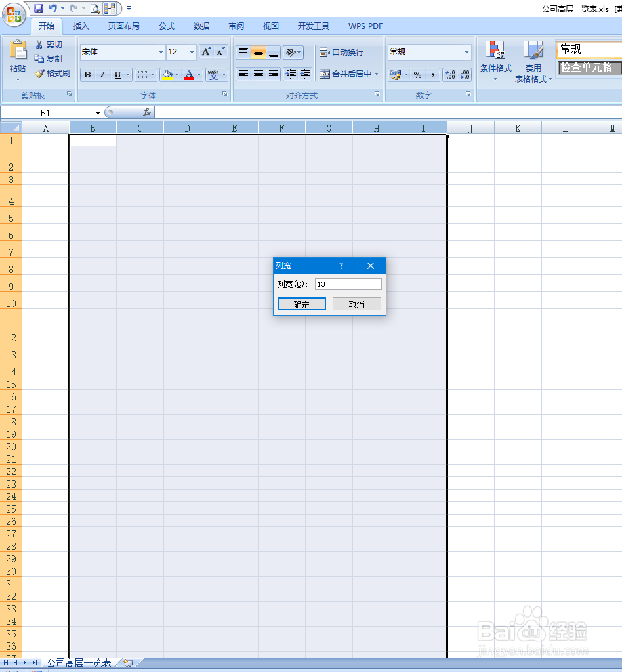Image resolution: width=622 pixels, height=672 pixels.
Task: Open the 宋体 font name dropdown
Action: click(161, 52)
